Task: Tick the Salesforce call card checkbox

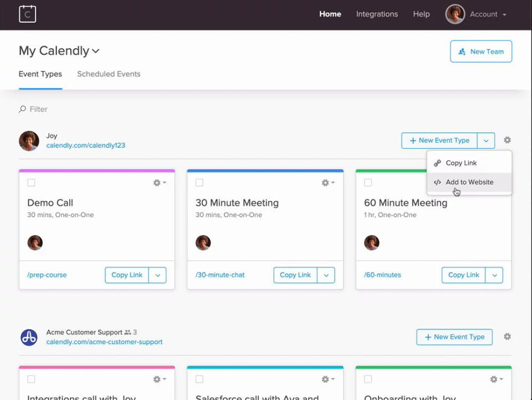Action: pyautogui.click(x=199, y=379)
